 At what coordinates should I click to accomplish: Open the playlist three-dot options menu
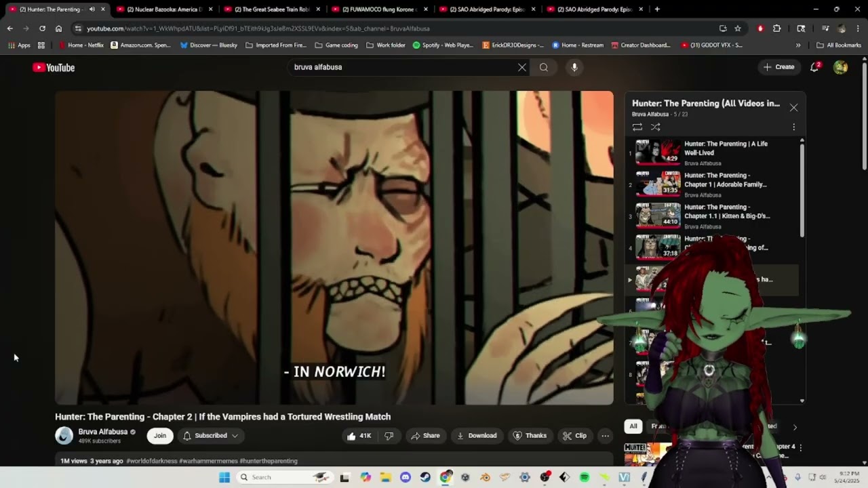pyautogui.click(x=793, y=127)
